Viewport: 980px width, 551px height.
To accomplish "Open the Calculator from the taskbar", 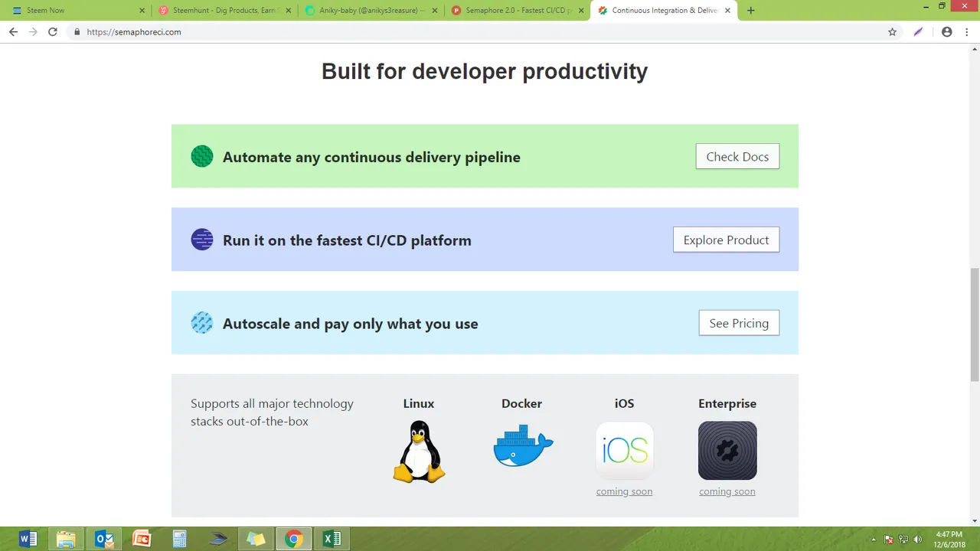I will (x=180, y=539).
